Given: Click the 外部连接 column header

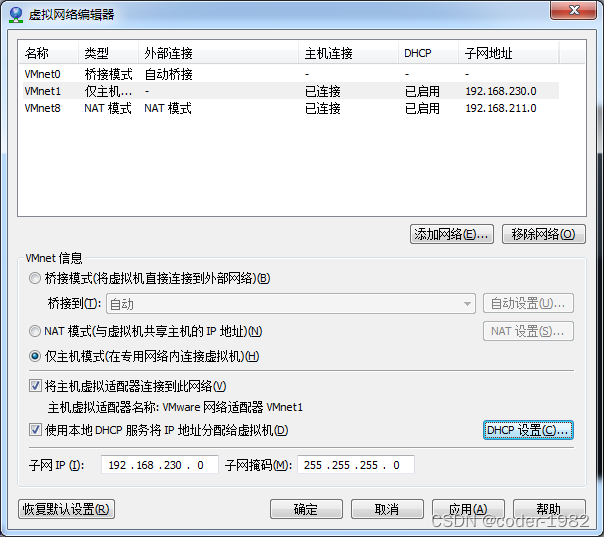Looking at the screenshot, I should pos(218,53).
